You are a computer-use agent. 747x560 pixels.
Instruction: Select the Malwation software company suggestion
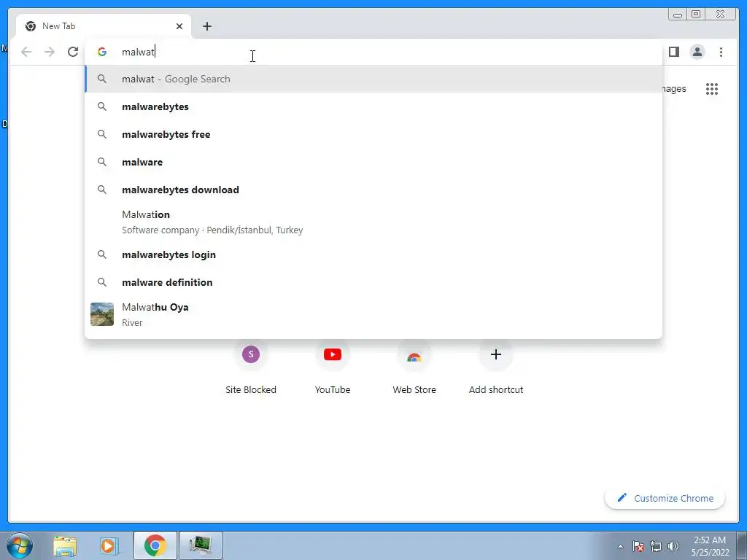click(x=373, y=222)
